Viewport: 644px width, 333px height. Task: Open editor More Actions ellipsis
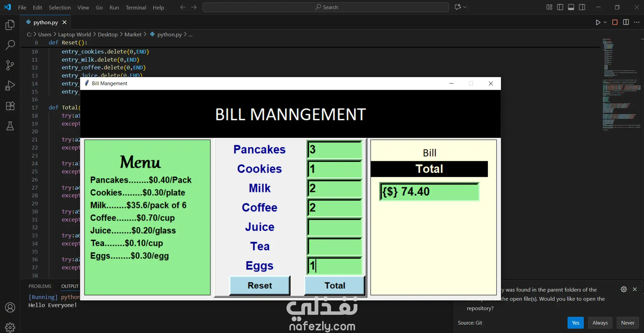[637, 22]
